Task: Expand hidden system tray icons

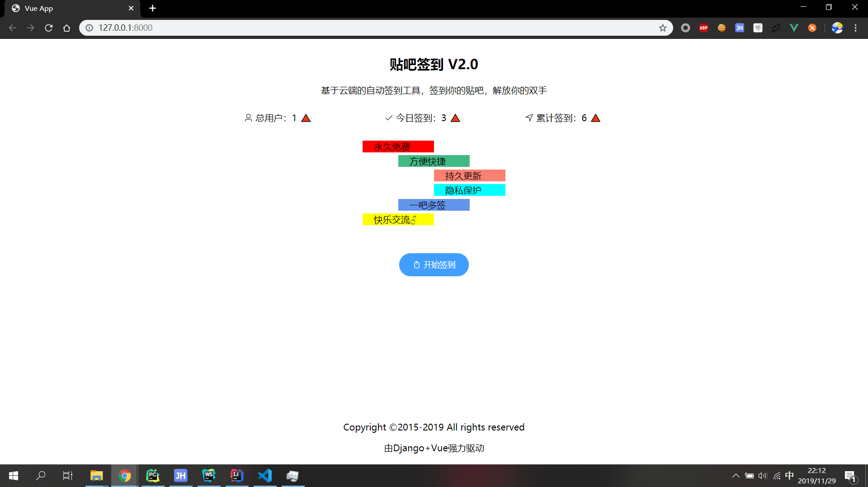Action: click(736, 475)
